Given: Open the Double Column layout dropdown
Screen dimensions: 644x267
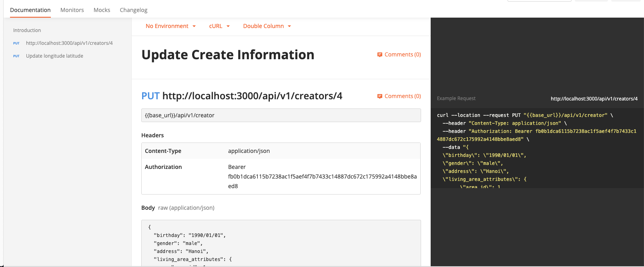Looking at the screenshot, I should point(267,26).
